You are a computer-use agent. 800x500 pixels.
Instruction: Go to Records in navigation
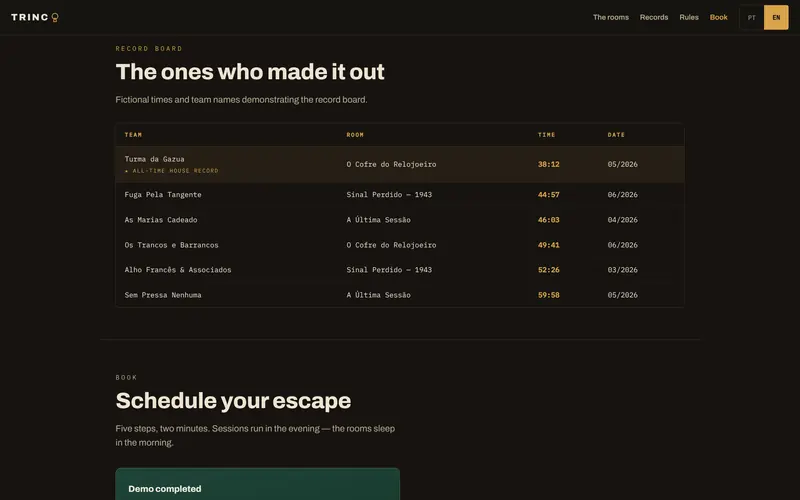[654, 17]
